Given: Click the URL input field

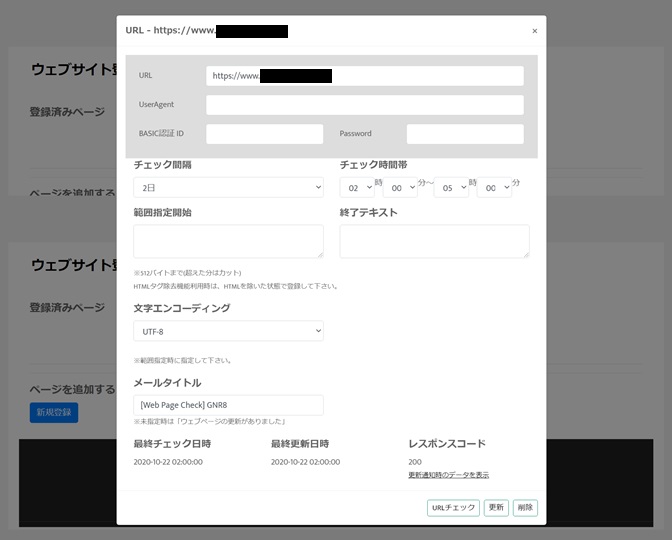Looking at the screenshot, I should (x=364, y=76).
